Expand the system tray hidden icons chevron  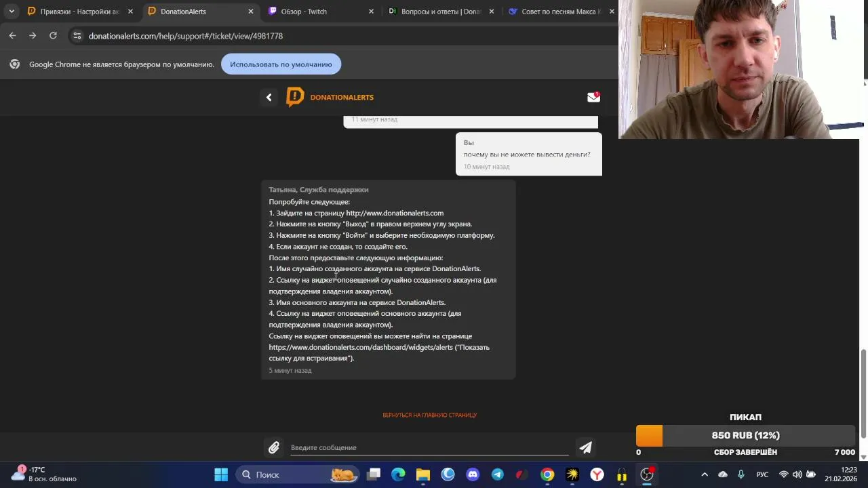[x=705, y=474]
